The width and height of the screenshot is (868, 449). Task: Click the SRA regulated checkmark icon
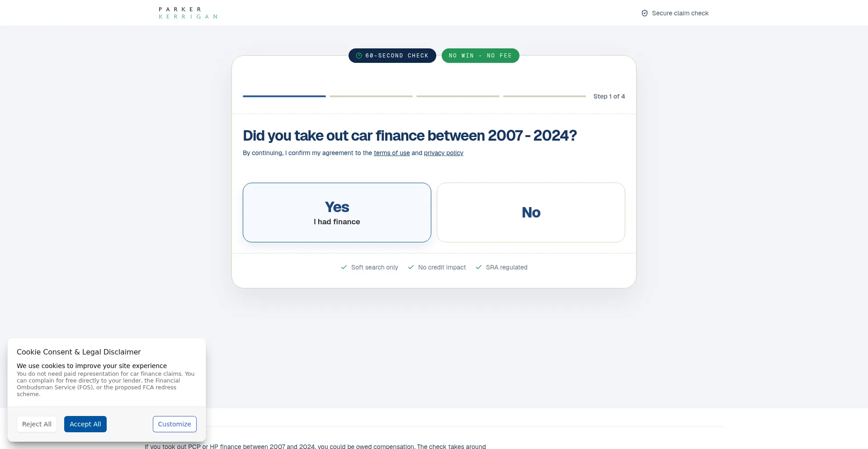pyautogui.click(x=479, y=267)
